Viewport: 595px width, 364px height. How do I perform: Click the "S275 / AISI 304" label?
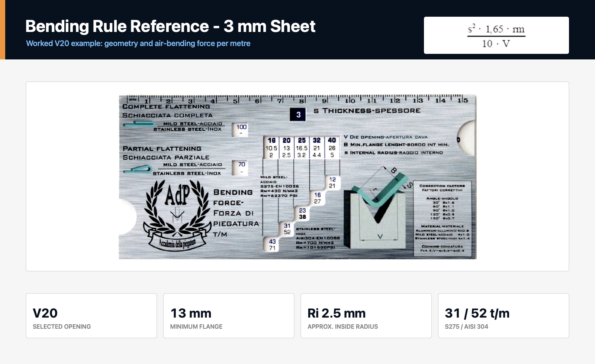[466, 326]
